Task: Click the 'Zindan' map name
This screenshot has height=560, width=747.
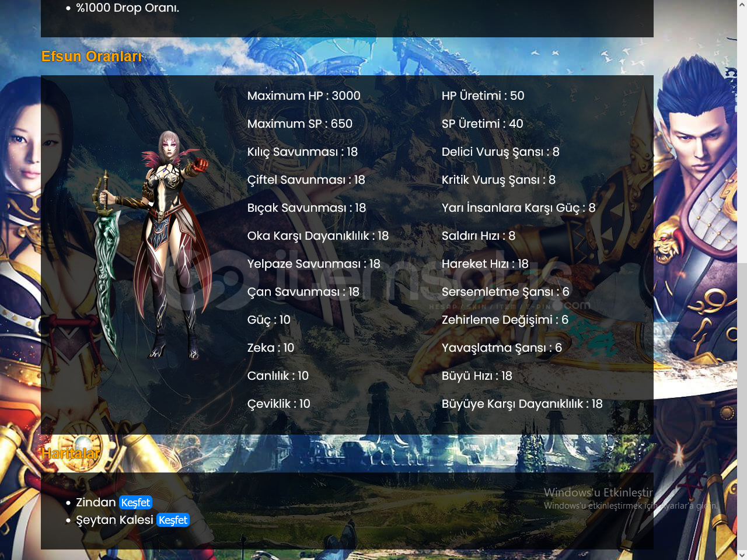Action: [x=96, y=503]
